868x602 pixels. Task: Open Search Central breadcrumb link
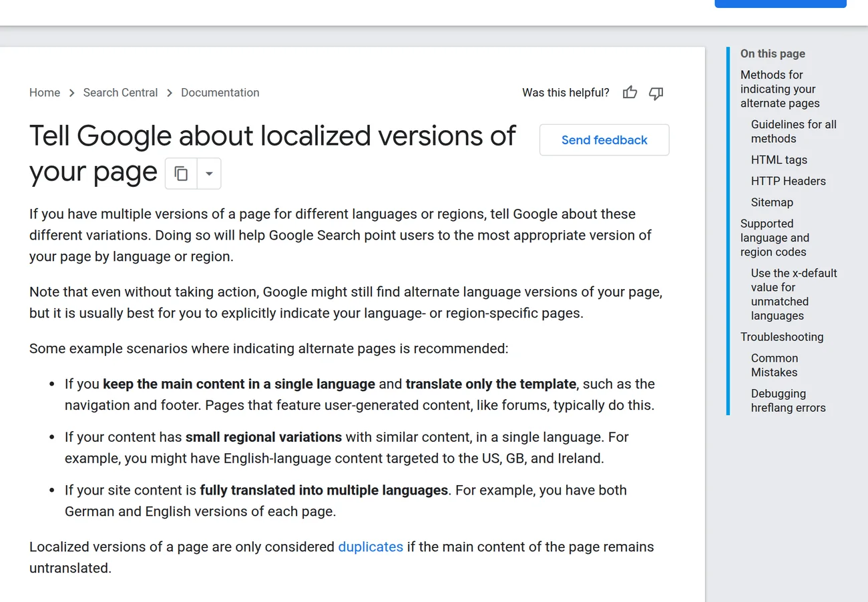pyautogui.click(x=120, y=93)
